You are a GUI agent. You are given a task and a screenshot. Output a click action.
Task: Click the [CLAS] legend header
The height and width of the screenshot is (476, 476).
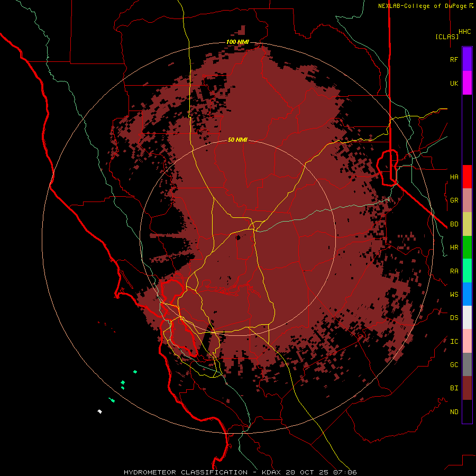click(x=447, y=36)
